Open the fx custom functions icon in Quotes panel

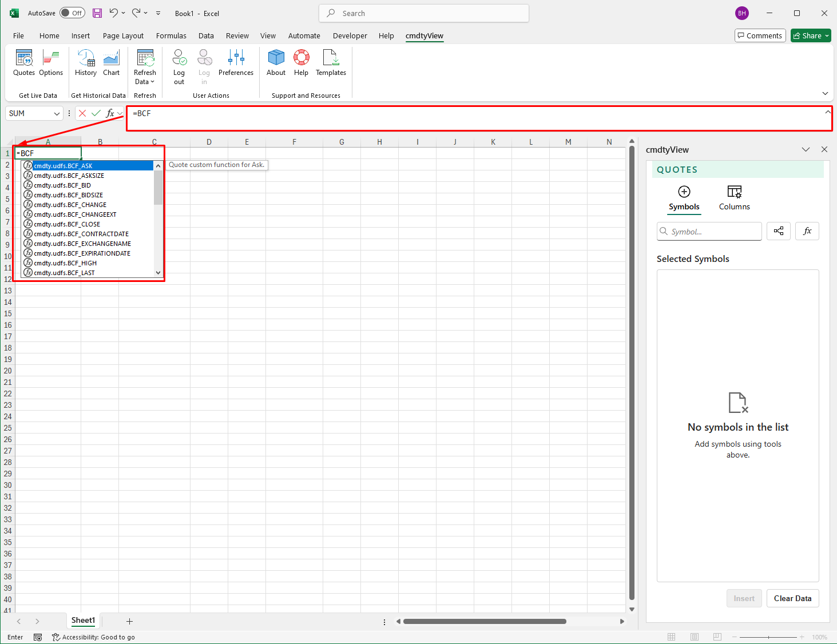(807, 231)
